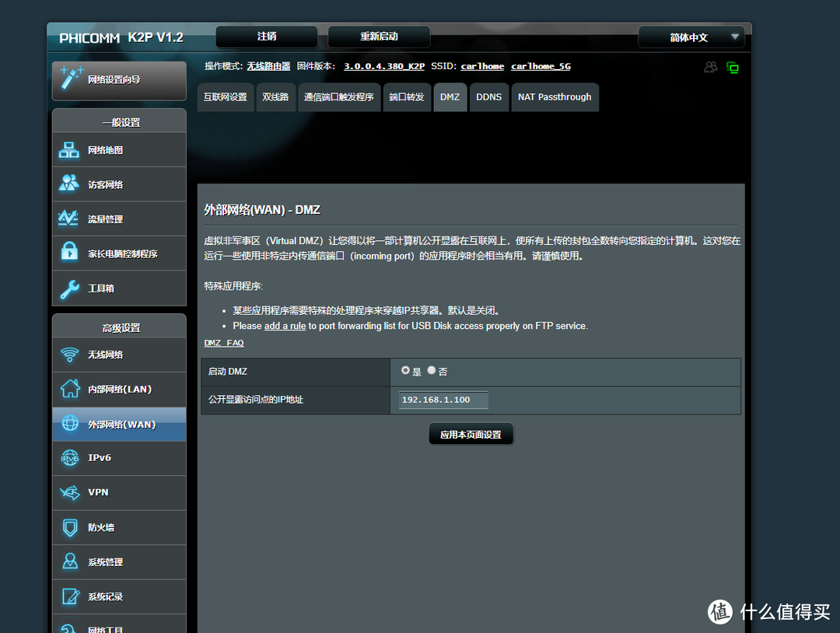Click the network map icon
Screen dimensions: 840x633
point(69,150)
